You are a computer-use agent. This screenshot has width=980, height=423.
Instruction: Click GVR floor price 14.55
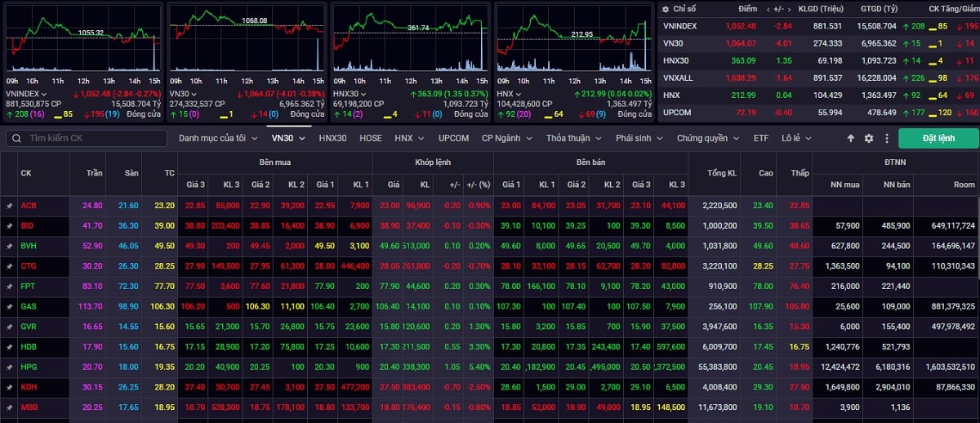tap(128, 326)
